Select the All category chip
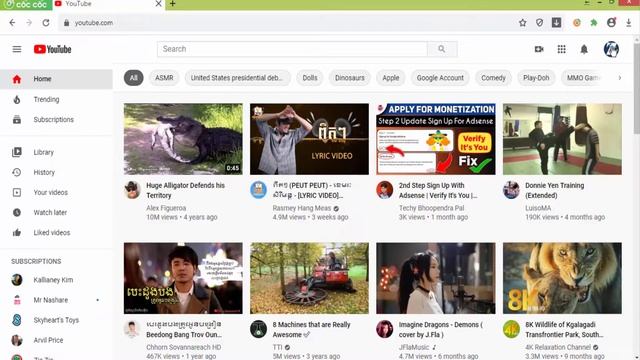640x360 pixels. [133, 78]
